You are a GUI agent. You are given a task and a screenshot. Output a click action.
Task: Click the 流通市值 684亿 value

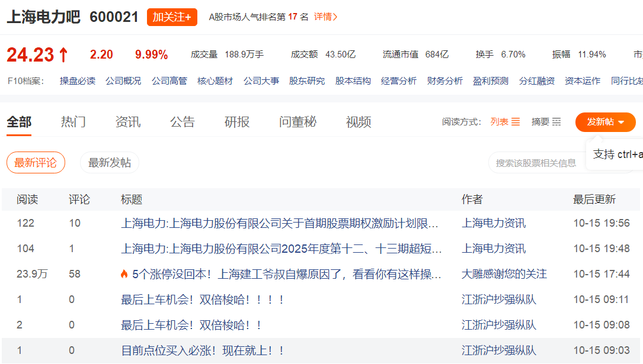point(437,54)
